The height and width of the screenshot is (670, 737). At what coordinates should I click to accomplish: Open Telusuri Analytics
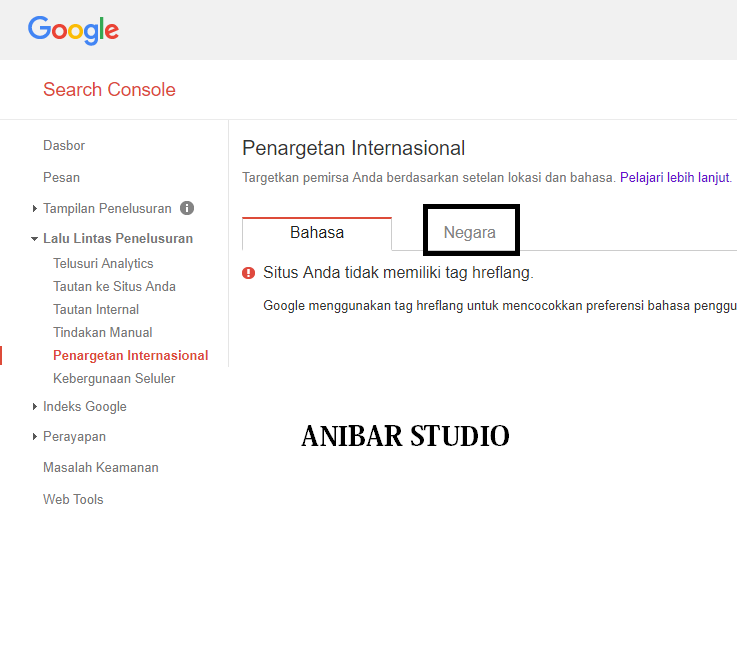click(x=103, y=263)
